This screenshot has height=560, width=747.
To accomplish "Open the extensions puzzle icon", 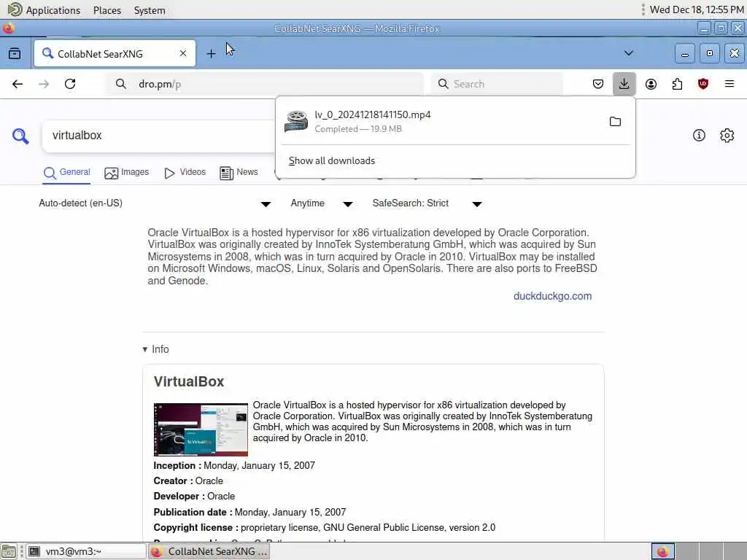I will click(677, 85).
